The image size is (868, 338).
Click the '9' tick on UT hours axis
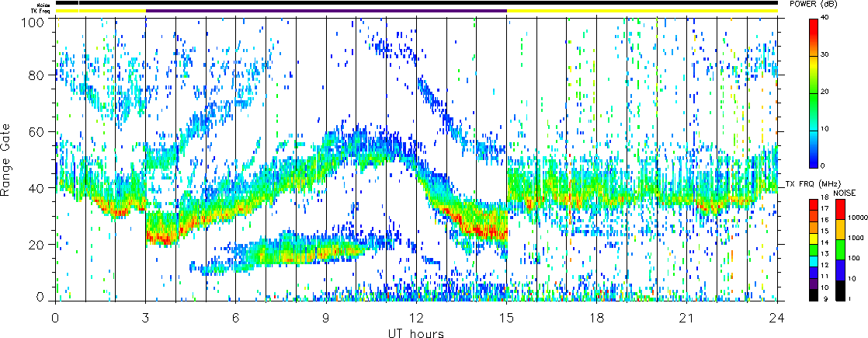coord(326,318)
